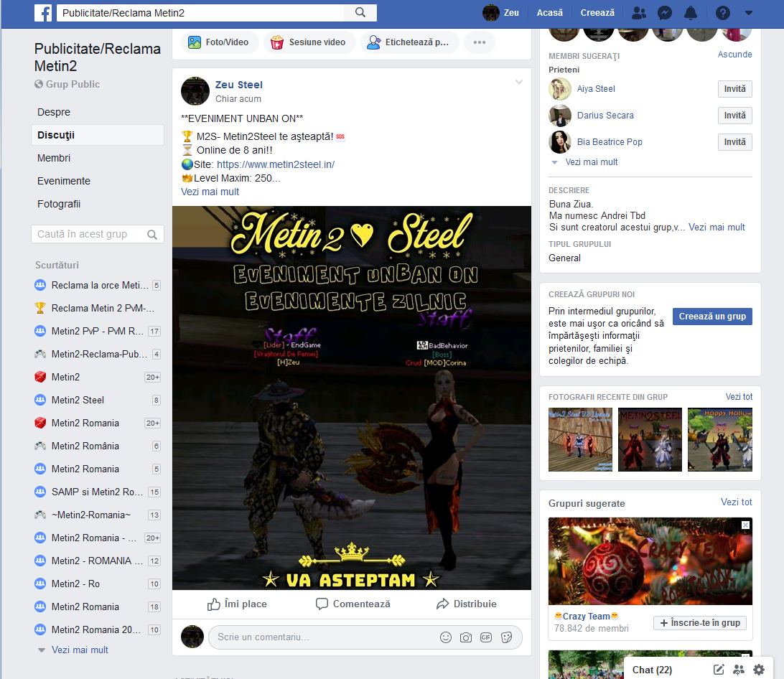This screenshot has height=679, width=784.
Task: Add a sticker to the comment
Action: 506,637
